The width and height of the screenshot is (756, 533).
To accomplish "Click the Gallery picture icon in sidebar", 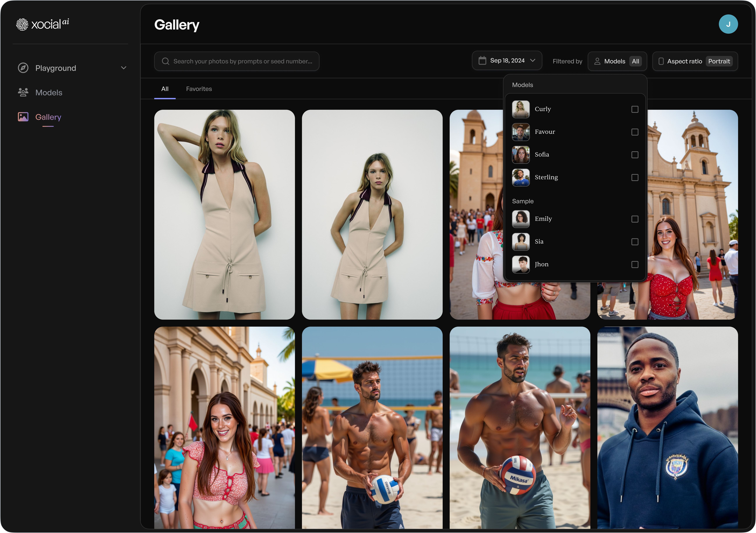I will pyautogui.click(x=23, y=117).
